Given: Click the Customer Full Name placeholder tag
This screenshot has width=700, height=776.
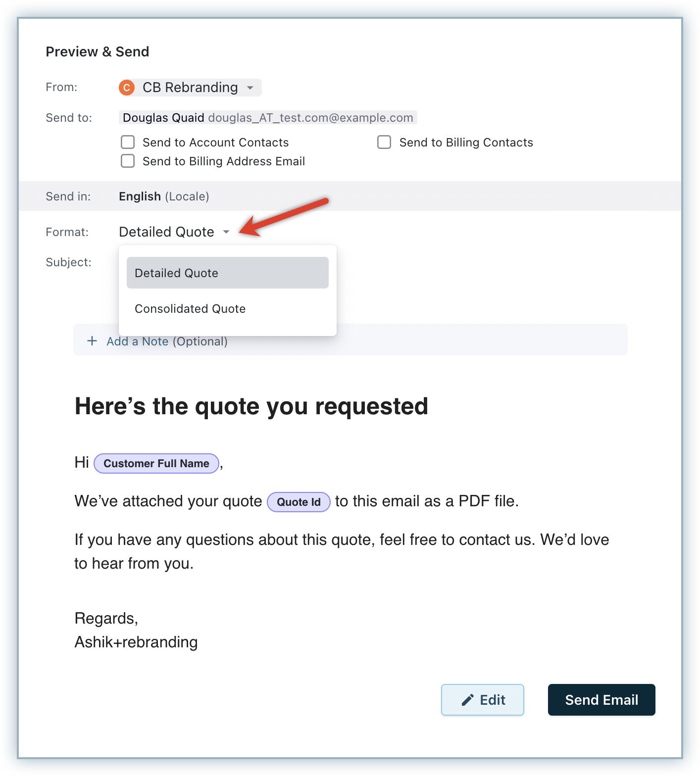Looking at the screenshot, I should [156, 464].
